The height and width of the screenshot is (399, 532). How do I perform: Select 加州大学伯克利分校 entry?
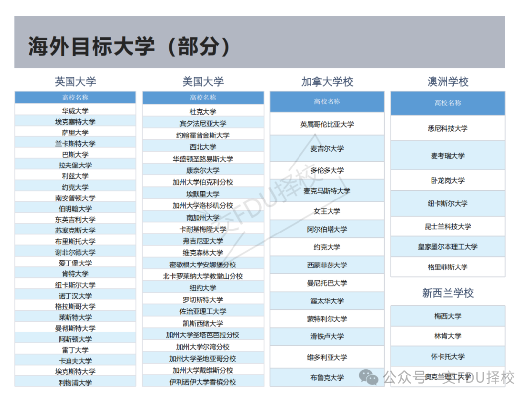(203, 182)
